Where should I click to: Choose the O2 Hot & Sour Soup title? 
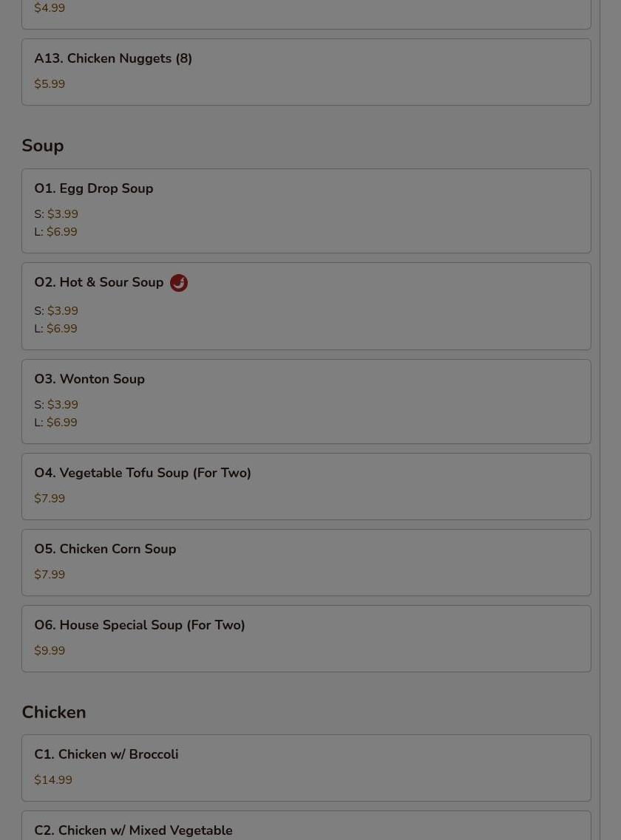pyautogui.click(x=99, y=283)
